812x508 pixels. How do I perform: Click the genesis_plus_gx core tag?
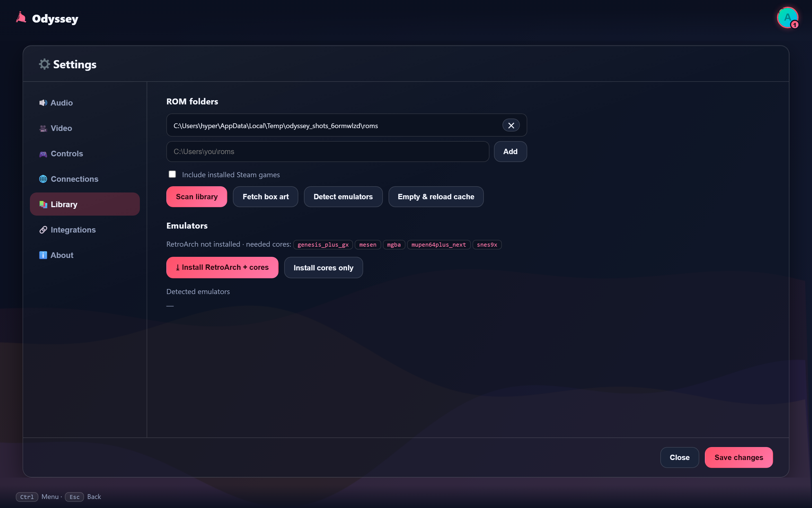[323, 245]
